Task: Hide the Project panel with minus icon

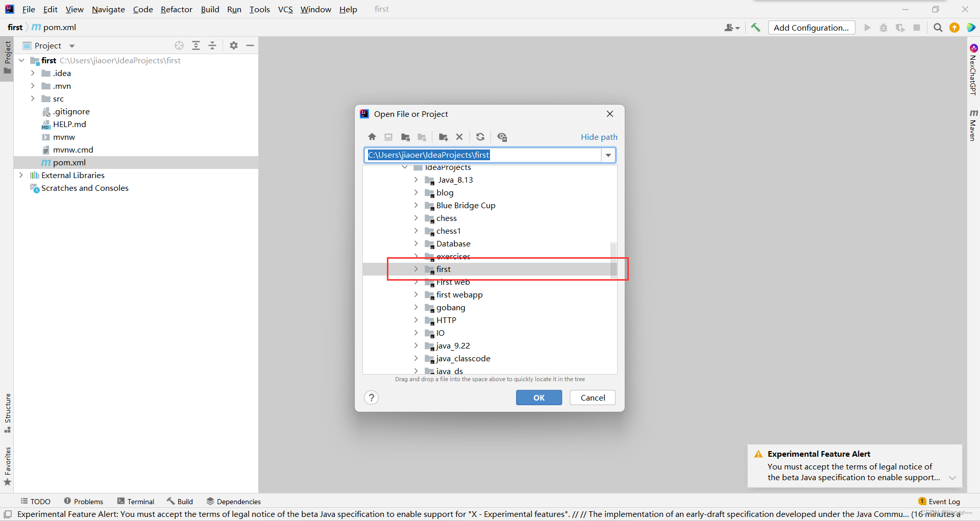Action: (x=250, y=45)
